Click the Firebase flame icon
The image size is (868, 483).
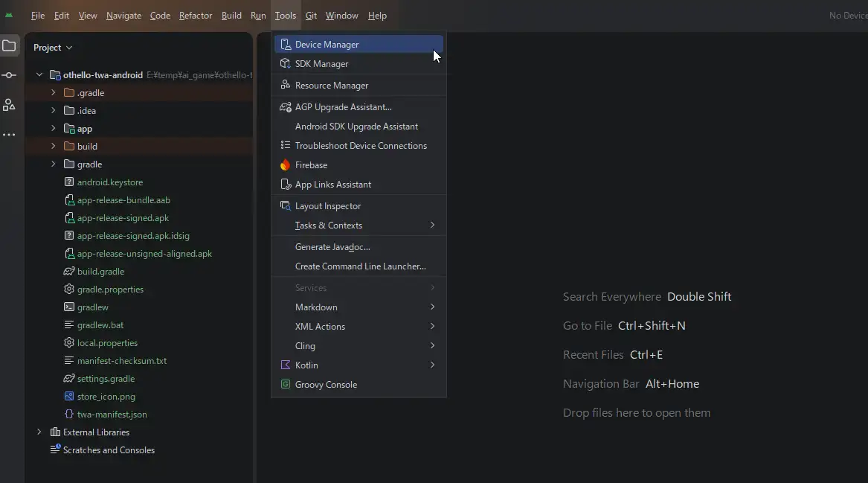click(285, 165)
